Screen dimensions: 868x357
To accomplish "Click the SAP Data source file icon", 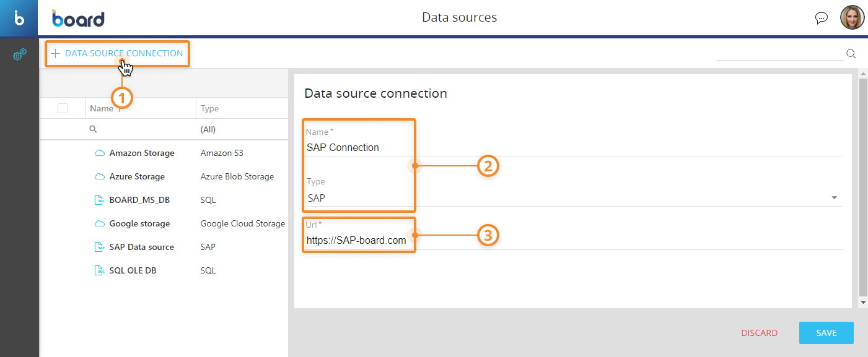I will pyautogui.click(x=99, y=247).
